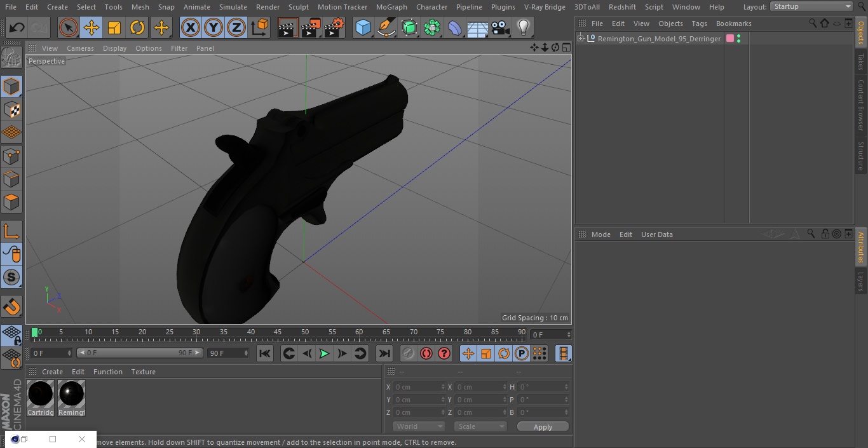Toggle Enable Snap magnet icon
The image size is (868, 448).
click(x=11, y=307)
